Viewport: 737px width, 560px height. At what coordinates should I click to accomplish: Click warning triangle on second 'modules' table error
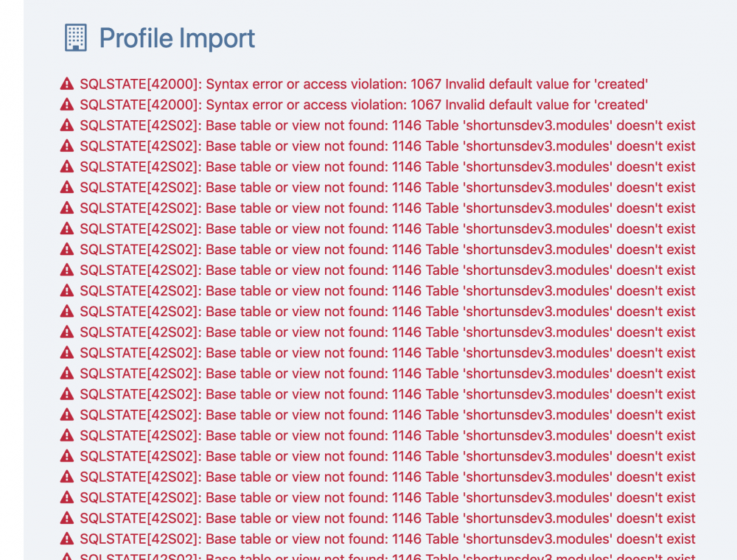[x=67, y=146]
